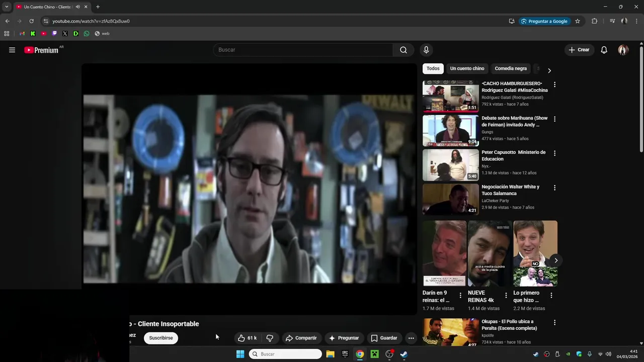Expand Chrome tab search dropdown arrow
The image size is (644, 362).
[x=7, y=7]
